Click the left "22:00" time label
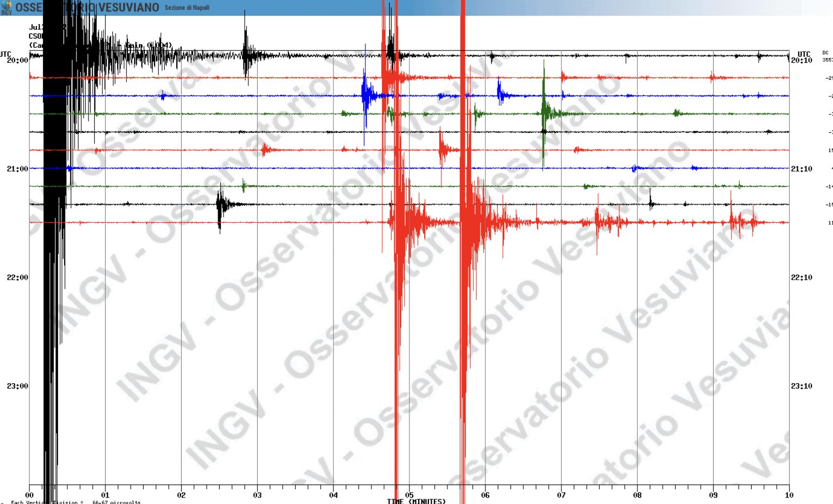The width and height of the screenshot is (833, 504). pyautogui.click(x=17, y=277)
